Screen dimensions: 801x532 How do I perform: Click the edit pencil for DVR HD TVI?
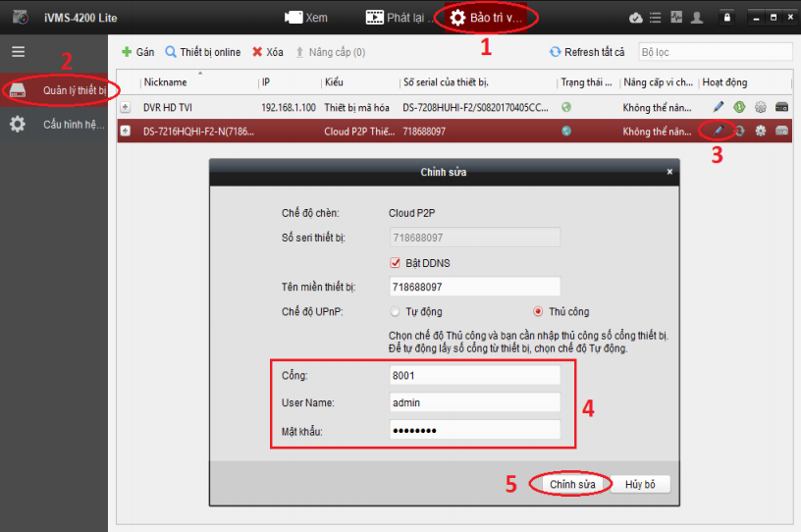click(x=719, y=106)
